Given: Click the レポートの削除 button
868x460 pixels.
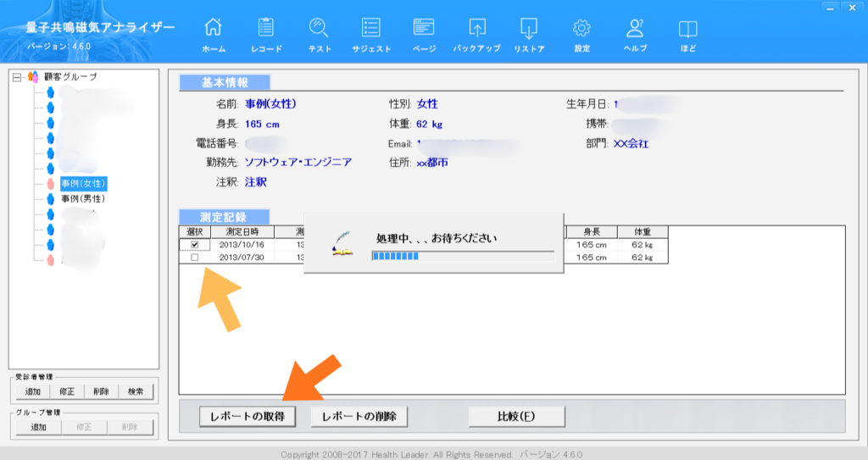Looking at the screenshot, I should click(359, 416).
